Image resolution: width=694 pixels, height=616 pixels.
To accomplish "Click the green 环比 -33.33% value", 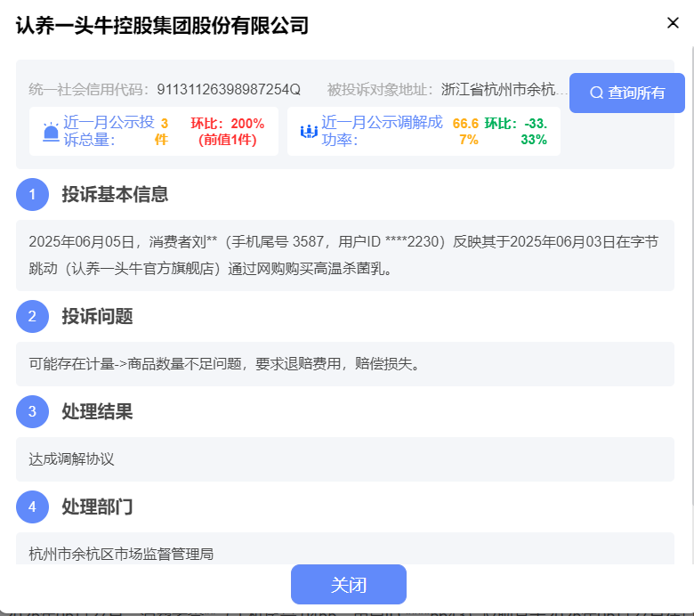I will point(516,131).
